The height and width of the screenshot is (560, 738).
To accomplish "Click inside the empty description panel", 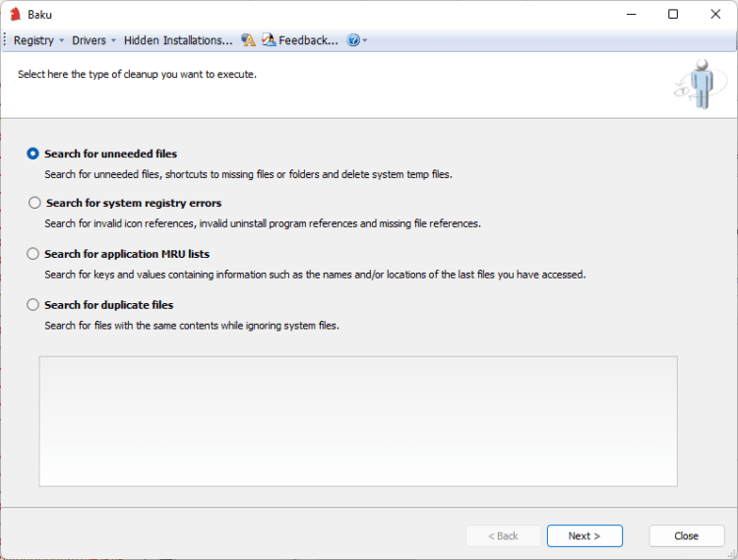I will pyautogui.click(x=358, y=421).
